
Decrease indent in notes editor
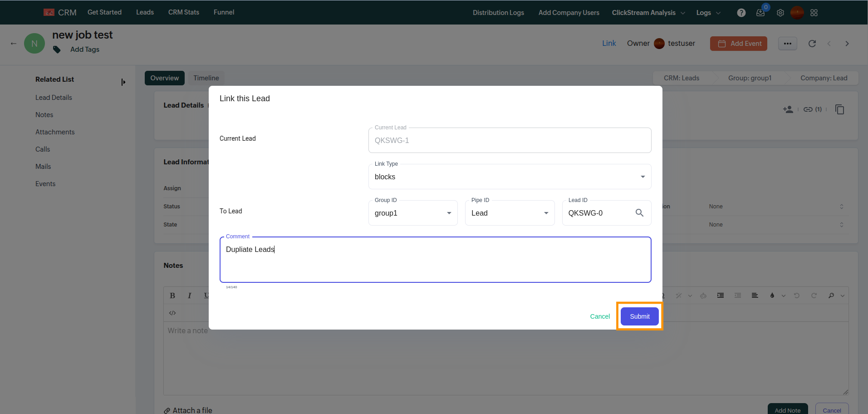coord(738,296)
